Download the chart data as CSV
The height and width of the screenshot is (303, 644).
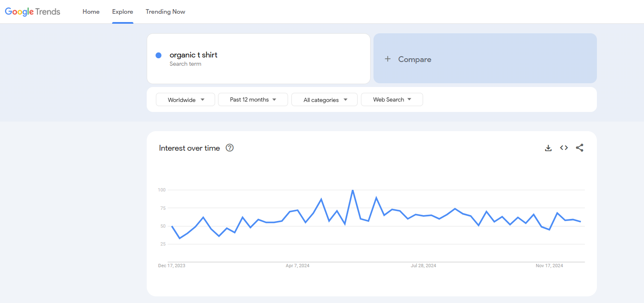point(548,148)
